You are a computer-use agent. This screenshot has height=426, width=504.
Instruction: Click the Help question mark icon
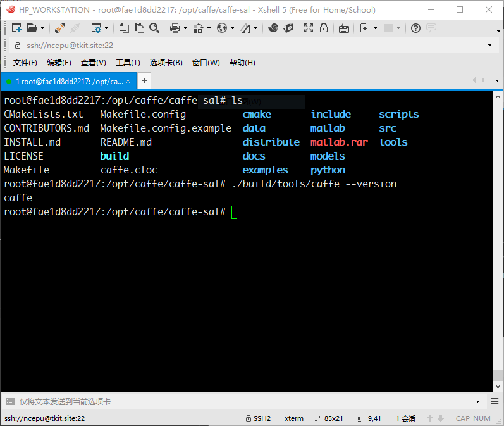coord(415,28)
